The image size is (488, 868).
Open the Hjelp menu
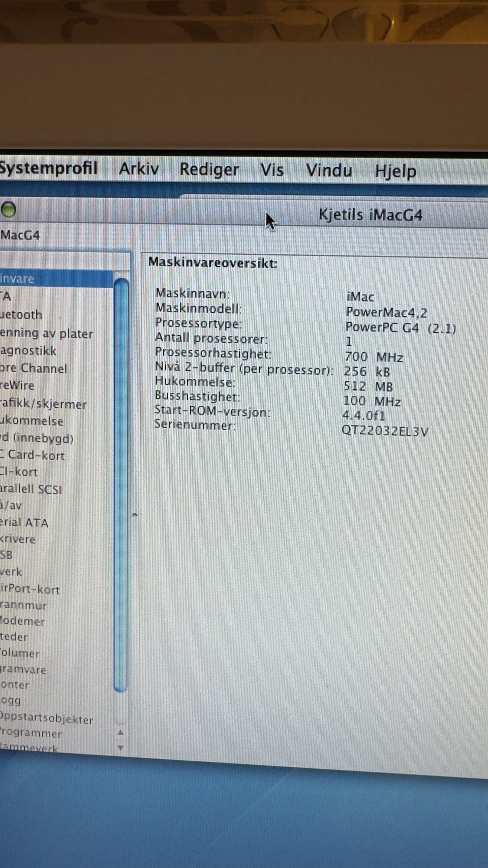395,171
